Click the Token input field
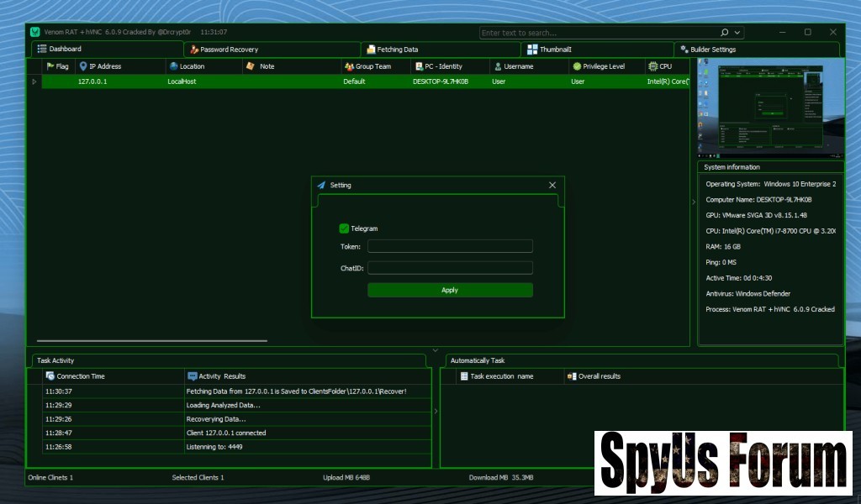 point(450,246)
